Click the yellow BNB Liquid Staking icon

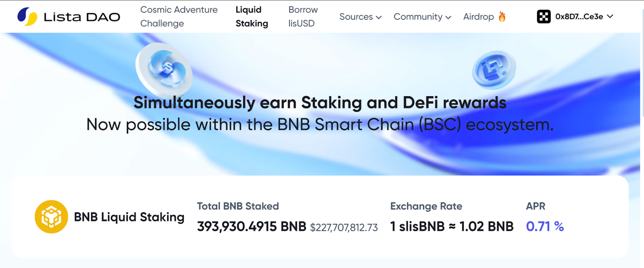pos(51,217)
